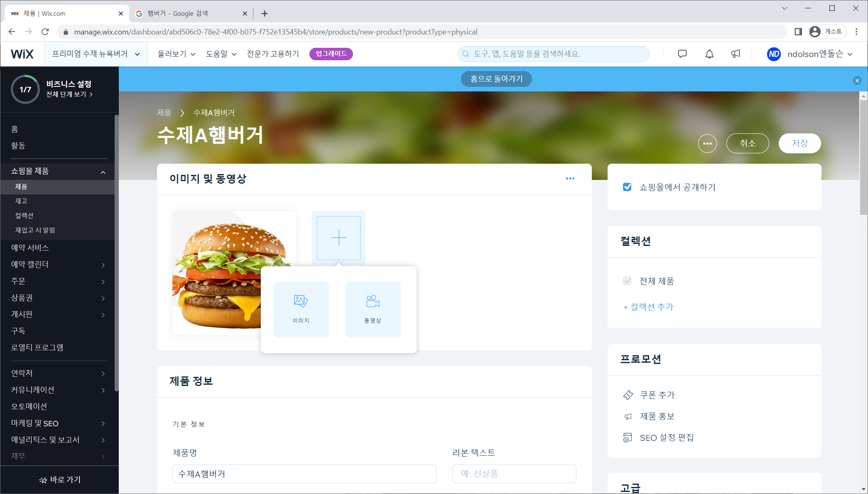Image resolution: width=868 pixels, height=494 pixels.
Task: Expand the 예약 캘린더 sidebar item
Action: pyautogui.click(x=103, y=265)
